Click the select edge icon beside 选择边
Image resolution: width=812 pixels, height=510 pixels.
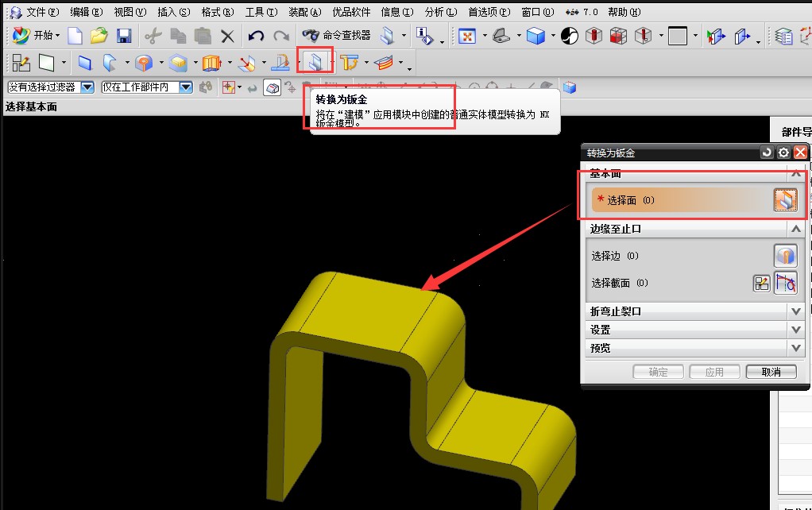785,256
